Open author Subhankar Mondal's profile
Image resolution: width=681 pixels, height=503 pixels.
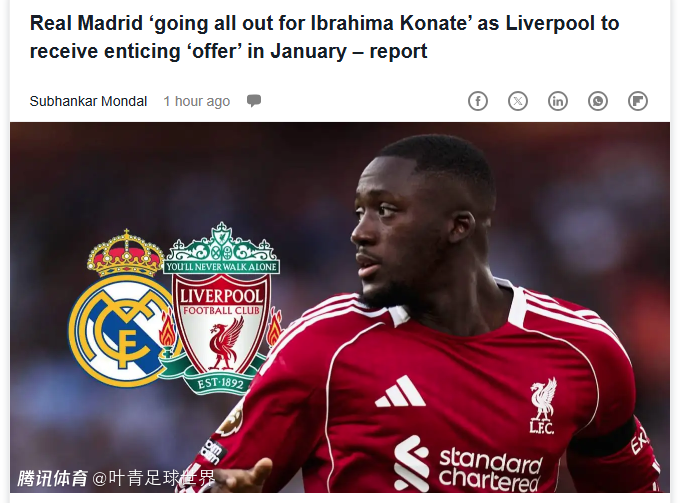click(x=88, y=101)
